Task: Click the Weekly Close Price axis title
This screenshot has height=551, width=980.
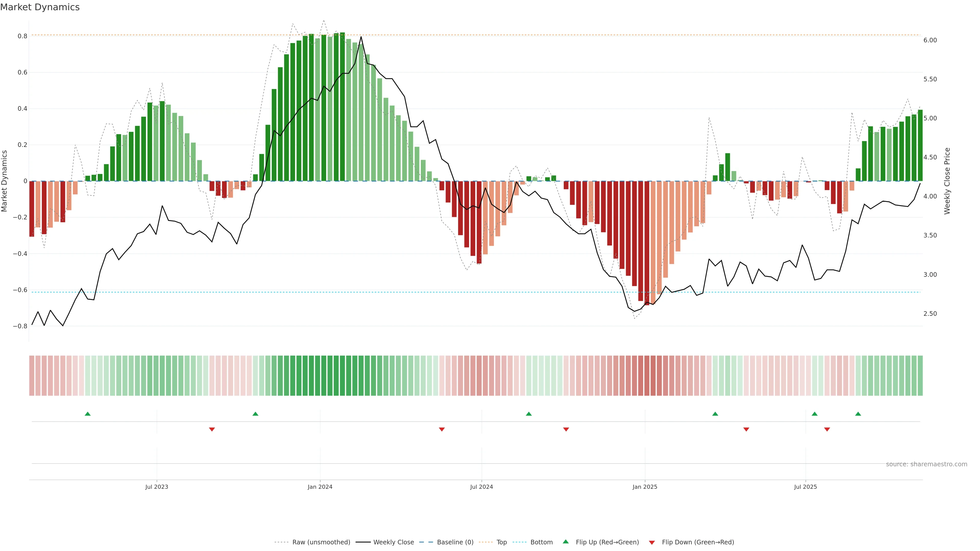Action: click(x=947, y=181)
